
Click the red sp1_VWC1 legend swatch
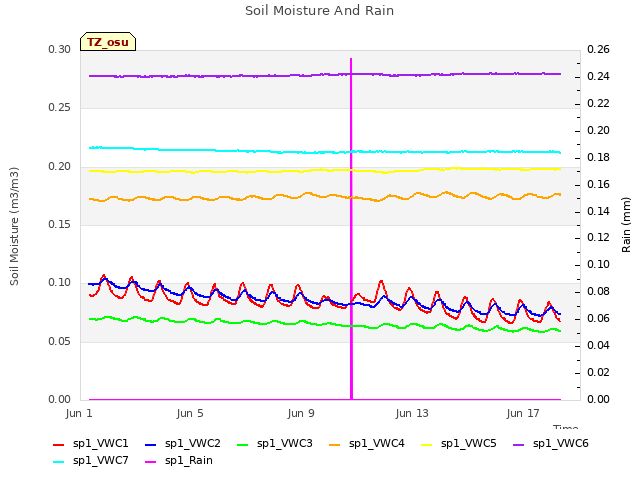pyautogui.click(x=59, y=444)
